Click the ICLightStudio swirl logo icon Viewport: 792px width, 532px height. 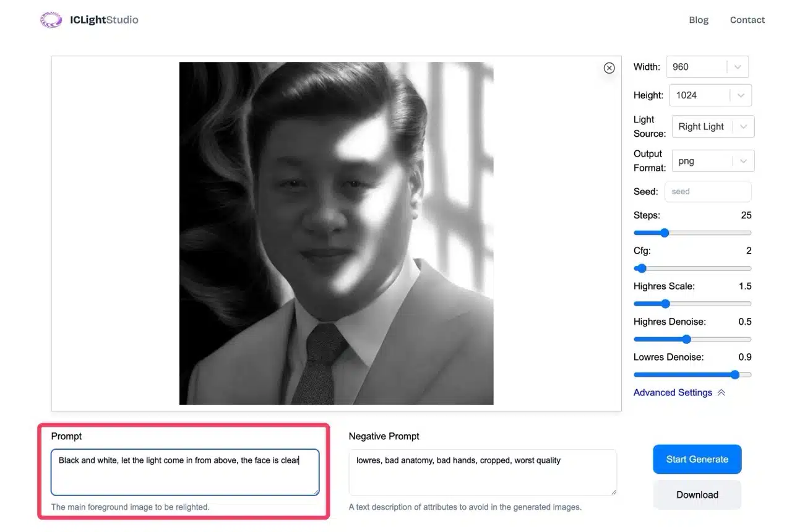tap(51, 20)
